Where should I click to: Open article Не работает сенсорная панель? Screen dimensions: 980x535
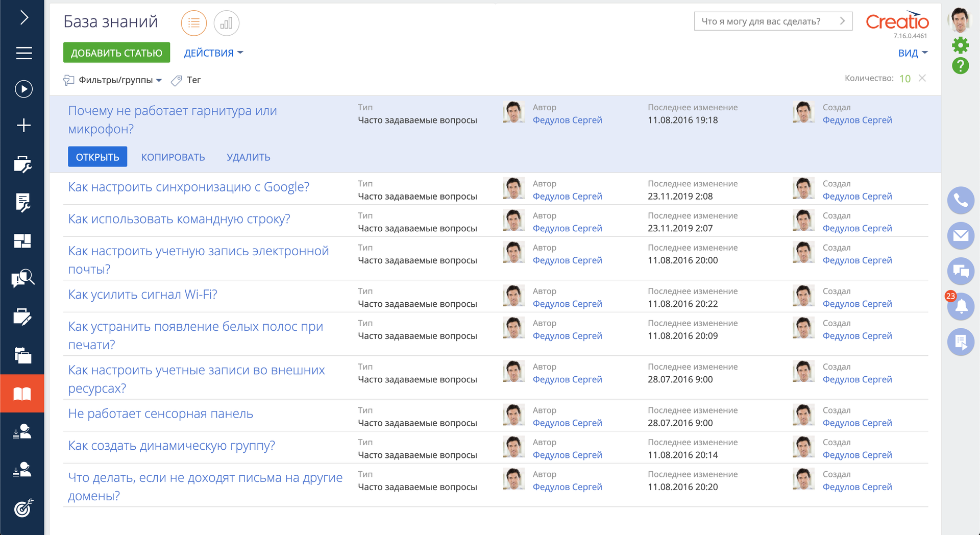point(161,414)
